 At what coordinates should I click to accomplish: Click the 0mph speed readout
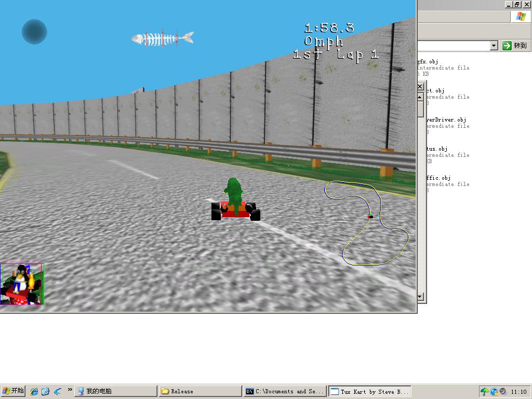pos(324,42)
